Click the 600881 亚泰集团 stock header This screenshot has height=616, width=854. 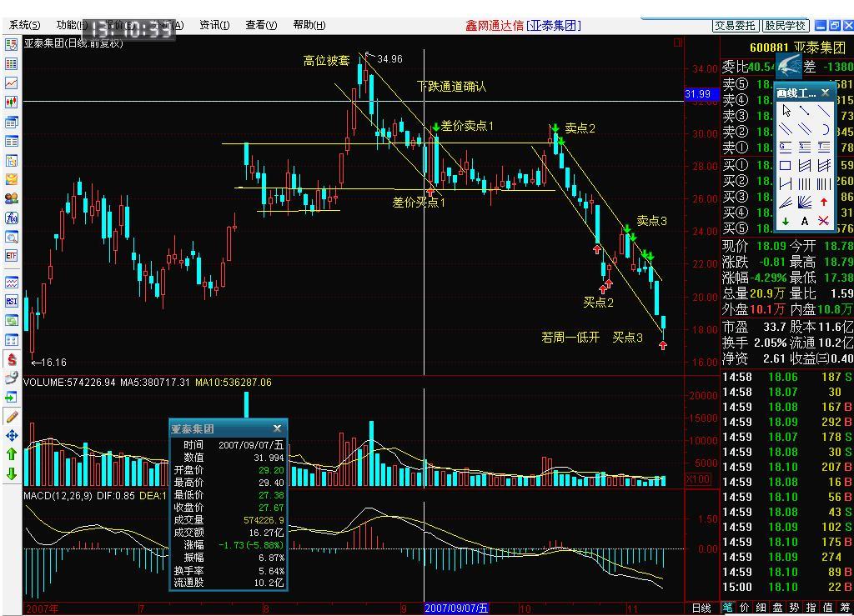point(798,48)
